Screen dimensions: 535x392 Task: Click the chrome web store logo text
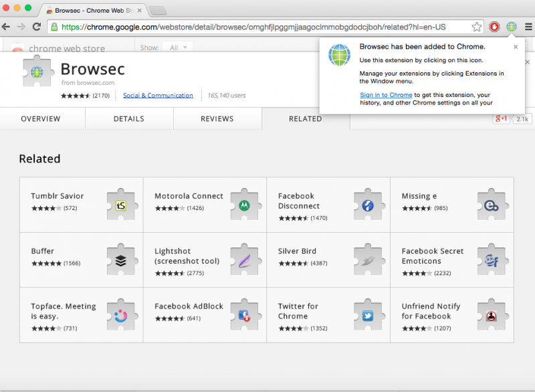click(x=67, y=48)
